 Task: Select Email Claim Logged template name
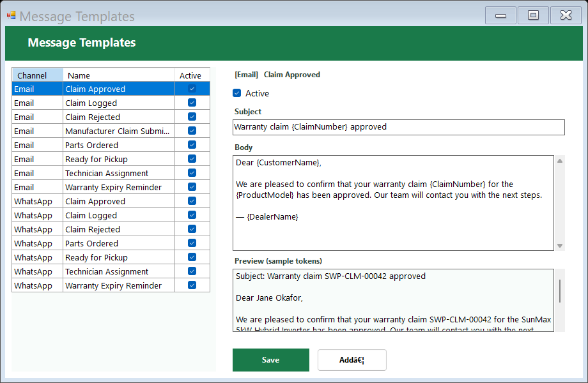[x=119, y=103]
